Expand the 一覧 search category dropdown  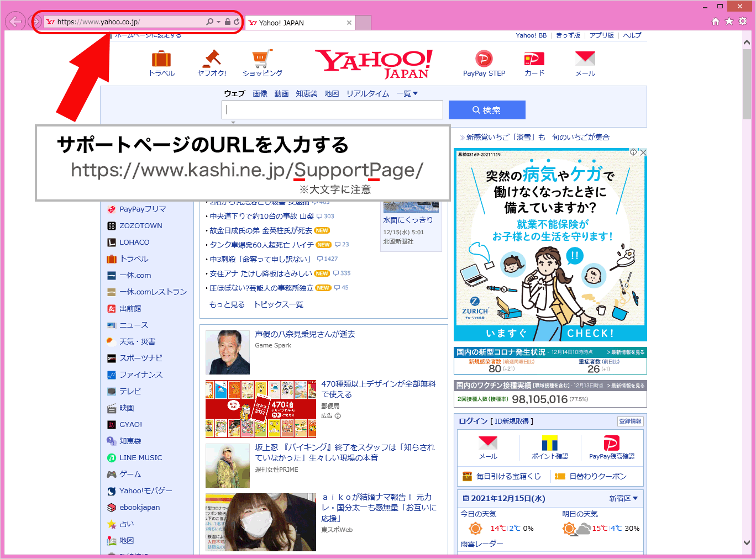click(x=407, y=93)
